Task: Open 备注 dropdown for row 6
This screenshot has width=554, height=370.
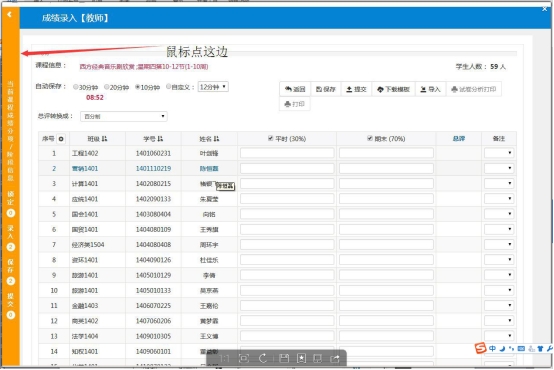Action: [499, 229]
